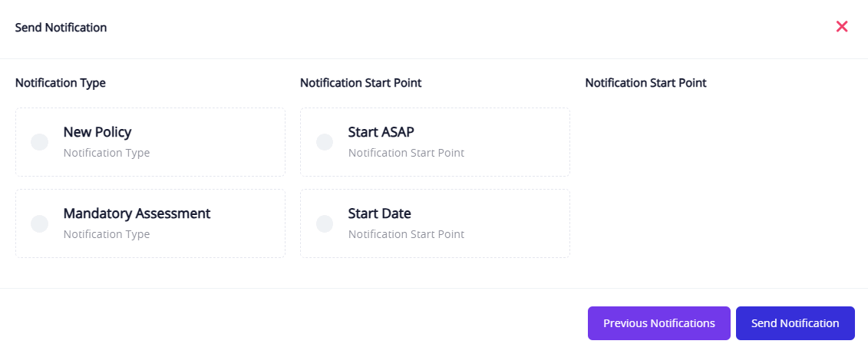Pick the Start Date radio circle

tap(325, 223)
